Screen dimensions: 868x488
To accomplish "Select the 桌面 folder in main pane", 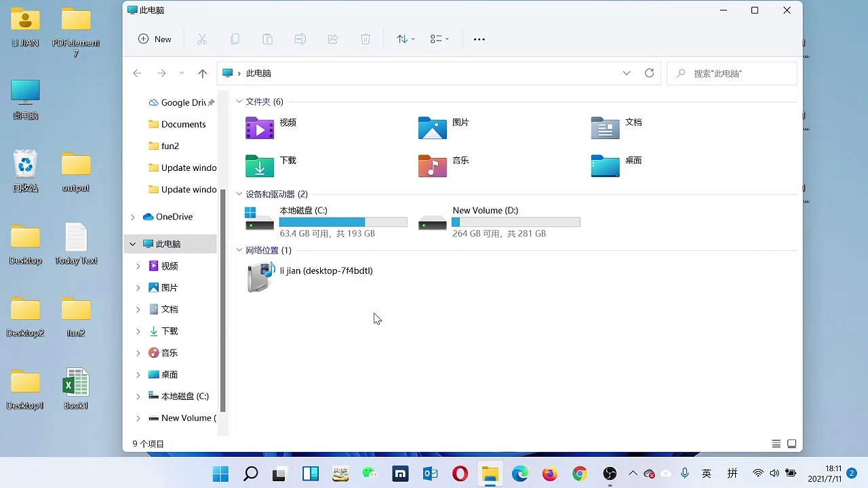I will coord(616,165).
